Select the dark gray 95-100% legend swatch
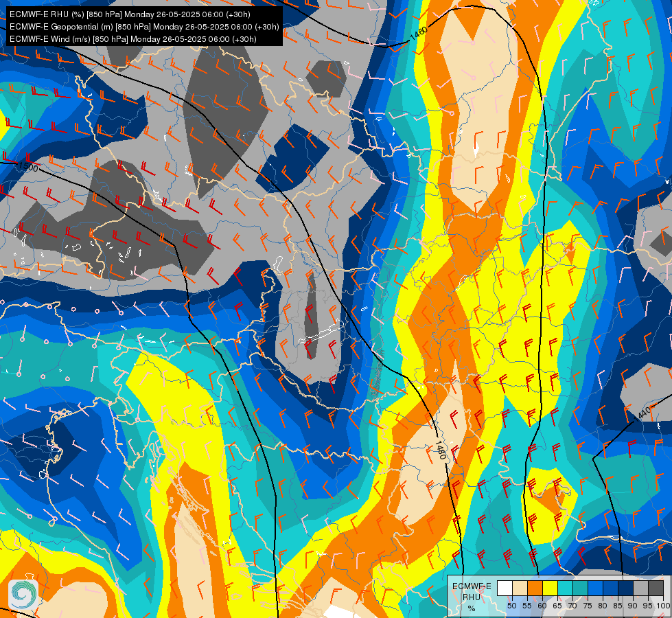Image resolution: width=672 pixels, height=618 pixels. [656, 588]
